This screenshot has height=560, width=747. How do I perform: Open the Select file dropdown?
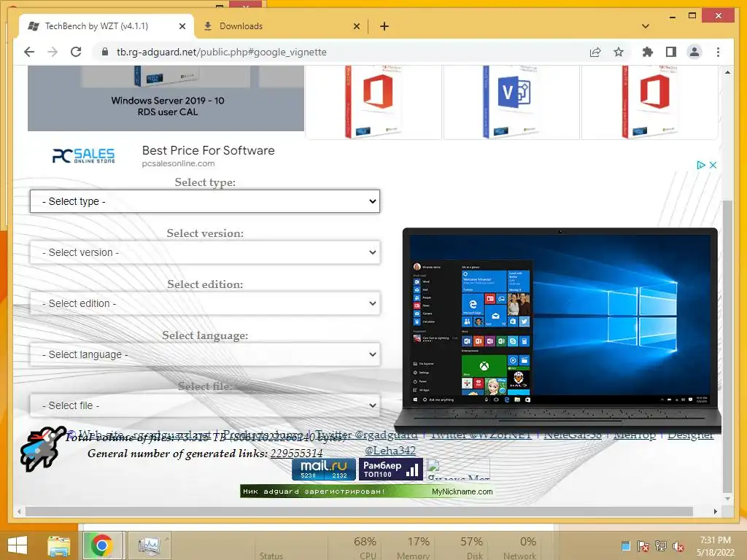[205, 405]
